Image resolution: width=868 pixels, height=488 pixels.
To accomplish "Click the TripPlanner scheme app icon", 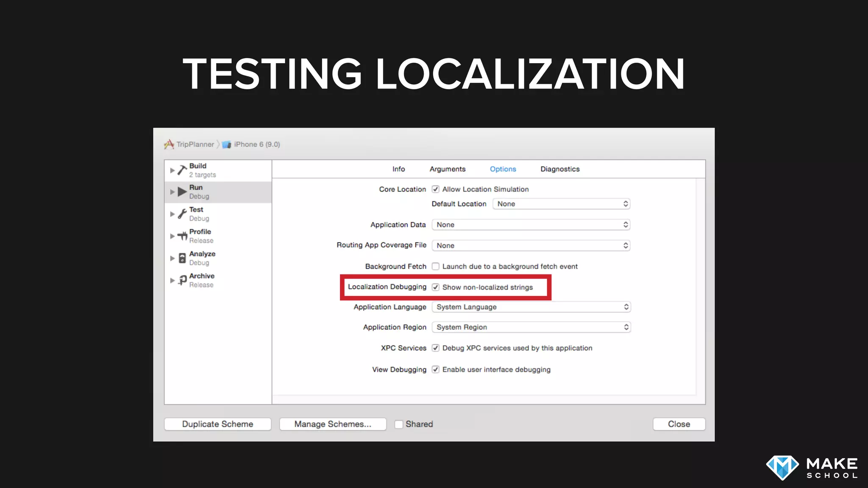I will point(169,144).
